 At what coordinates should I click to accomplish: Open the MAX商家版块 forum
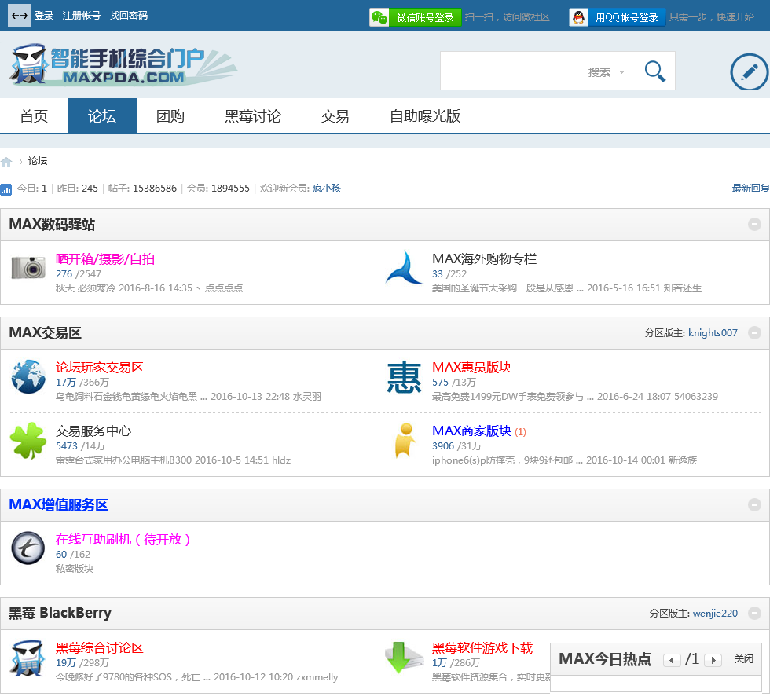[471, 431]
